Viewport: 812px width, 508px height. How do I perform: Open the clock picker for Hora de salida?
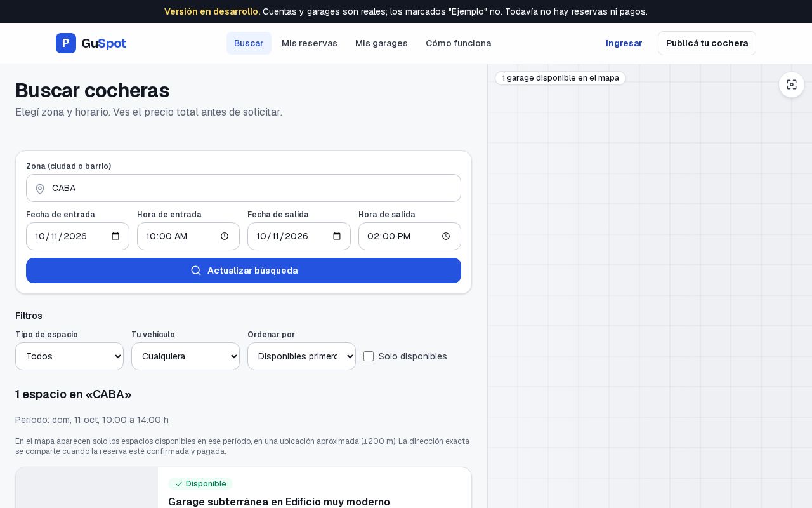446,236
